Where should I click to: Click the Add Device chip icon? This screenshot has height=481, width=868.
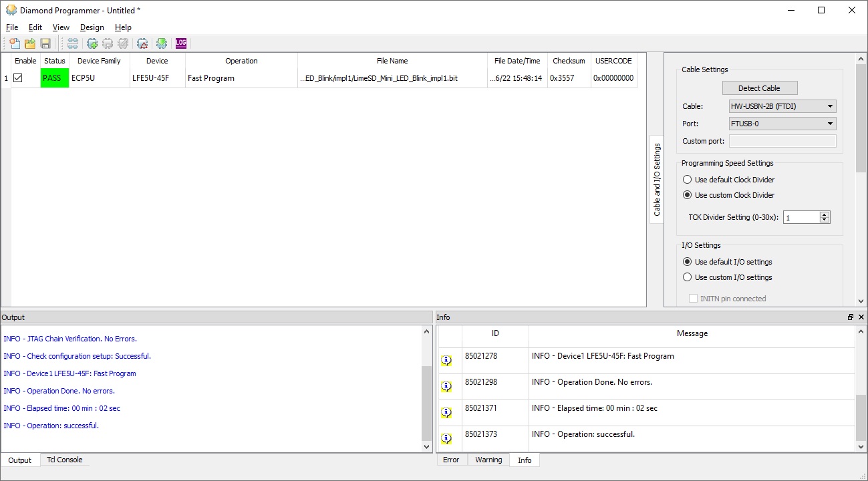click(x=92, y=43)
